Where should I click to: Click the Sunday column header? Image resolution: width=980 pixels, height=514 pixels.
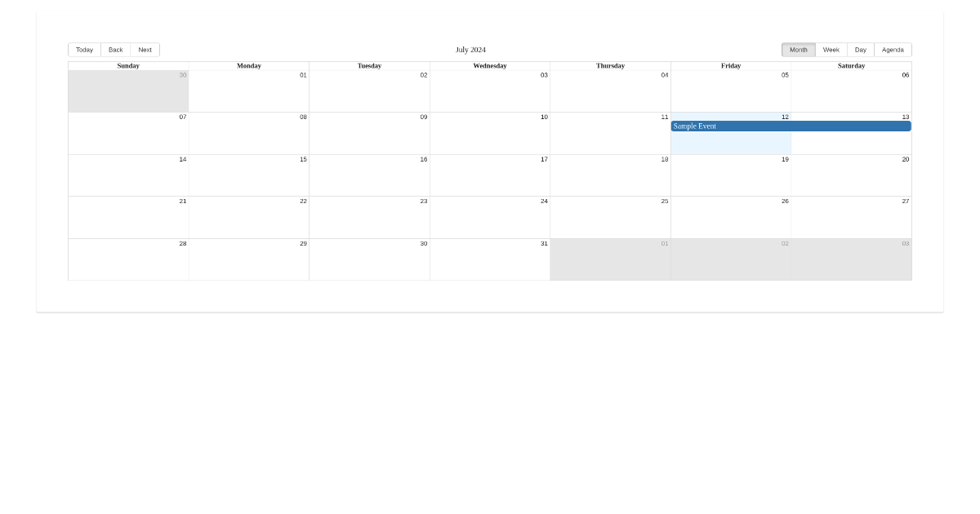pos(127,65)
